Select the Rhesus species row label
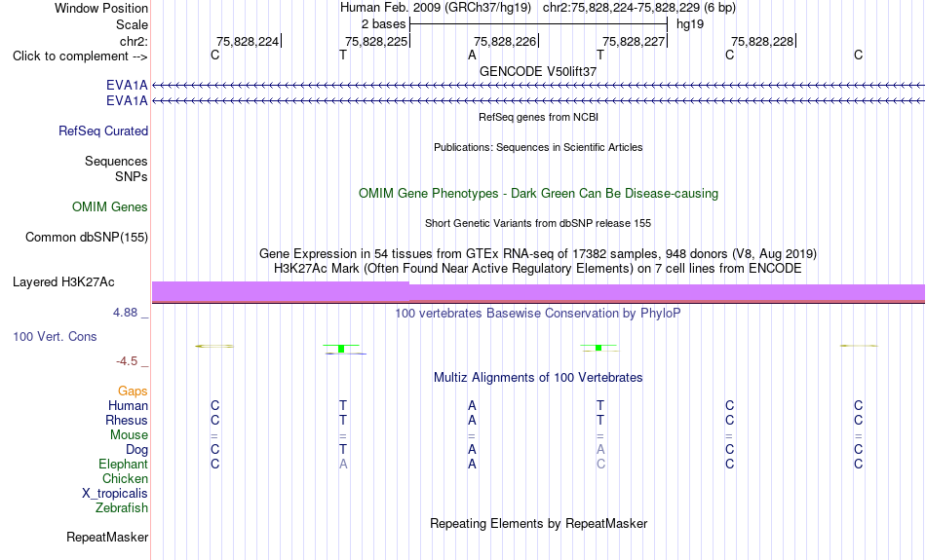926x560 pixels. click(127, 420)
